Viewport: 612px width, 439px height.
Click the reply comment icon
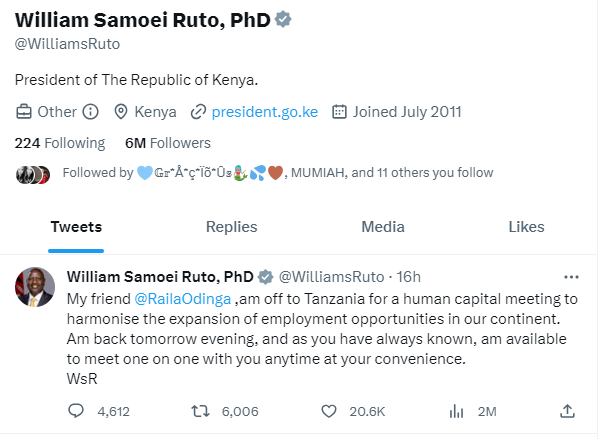coord(76,411)
